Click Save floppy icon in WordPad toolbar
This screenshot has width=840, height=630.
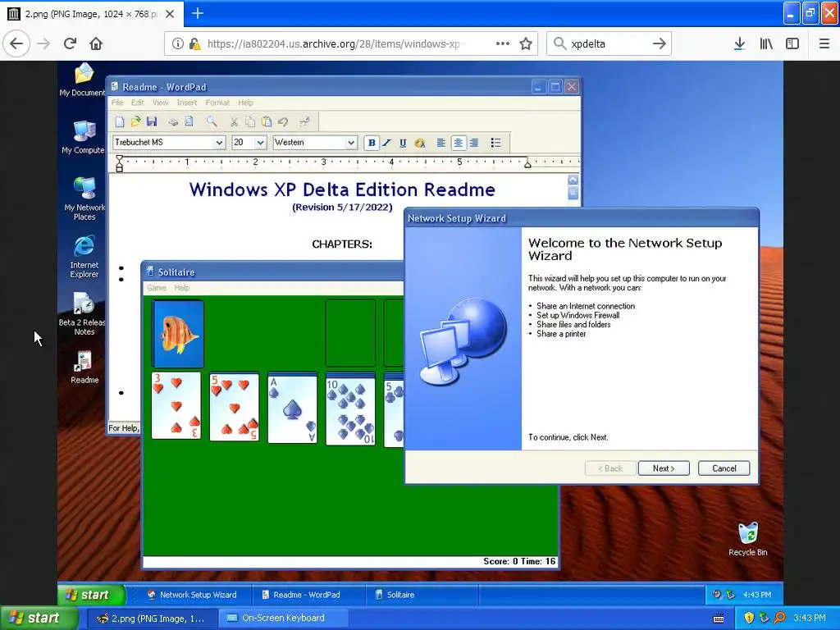pyautogui.click(x=152, y=121)
